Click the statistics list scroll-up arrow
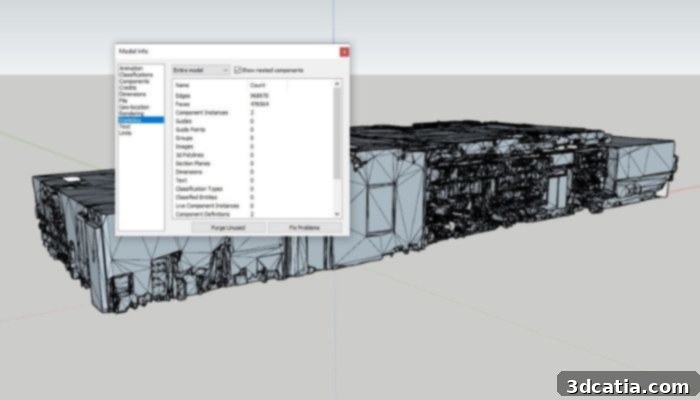Image resolution: width=700 pixels, height=400 pixels. tap(337, 84)
